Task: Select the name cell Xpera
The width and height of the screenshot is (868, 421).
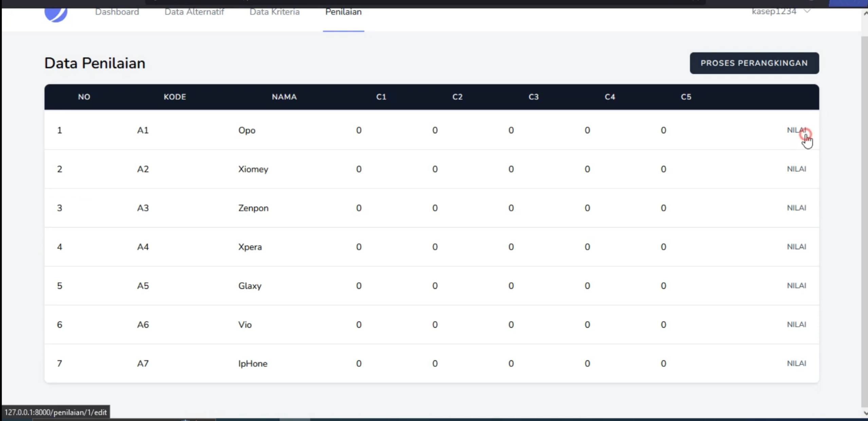Action: click(x=250, y=247)
